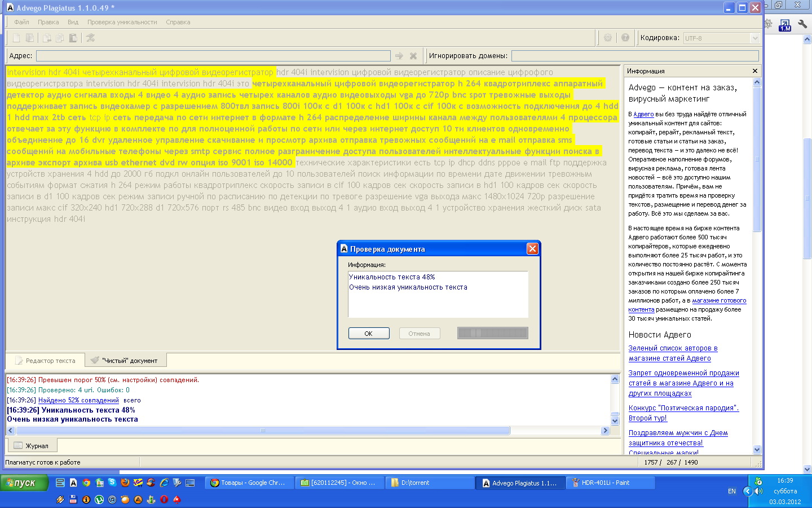The height and width of the screenshot is (508, 812).
Task: Click the stop X icon beside address
Action: pos(413,56)
